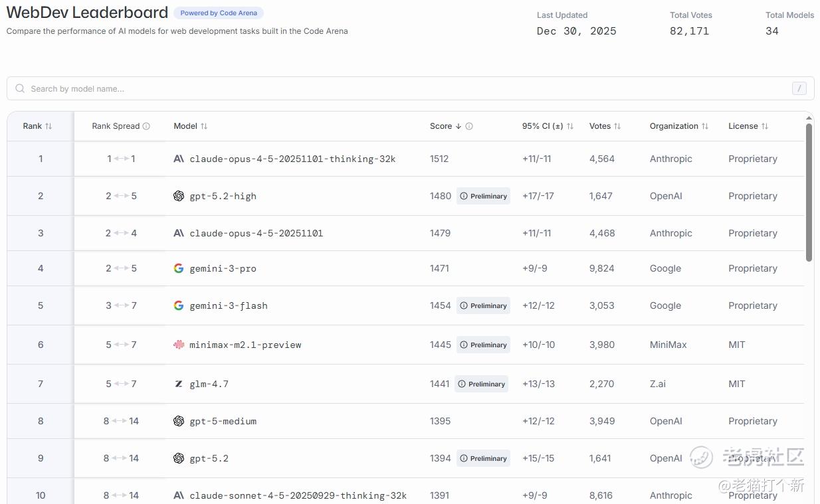The height and width of the screenshot is (504, 820).
Task: Click Preliminary badge for minimax-m2.1-preview
Action: click(x=483, y=345)
